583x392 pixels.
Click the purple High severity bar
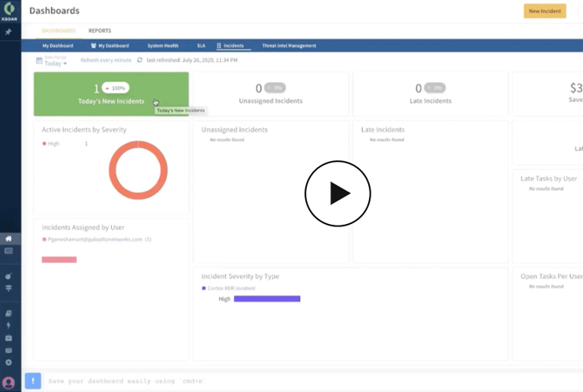[x=267, y=298]
